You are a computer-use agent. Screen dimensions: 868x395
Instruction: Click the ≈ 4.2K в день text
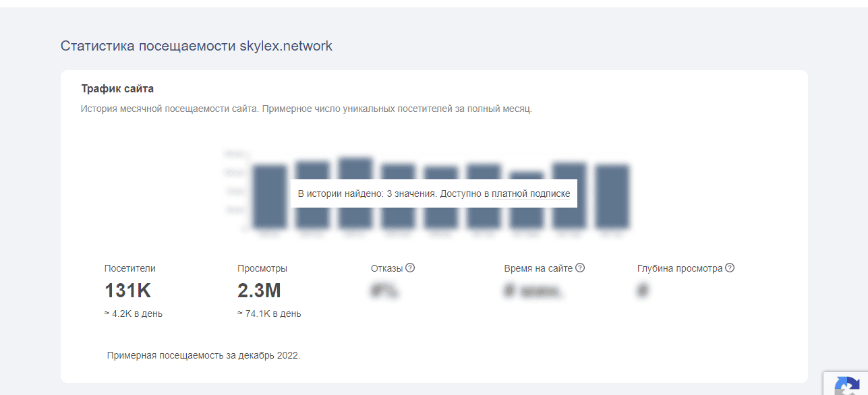tap(134, 313)
